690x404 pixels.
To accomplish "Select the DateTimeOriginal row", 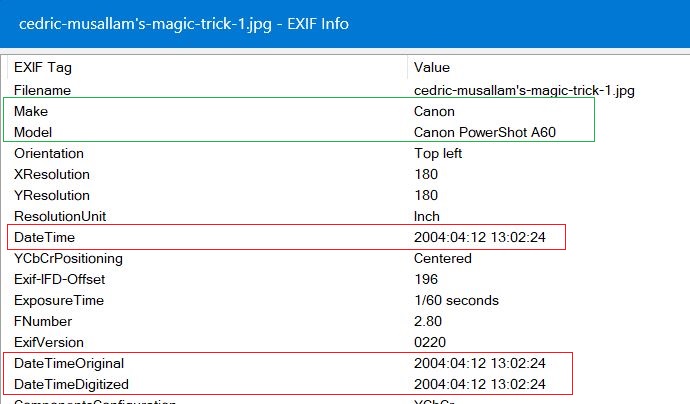I will tap(348, 364).
